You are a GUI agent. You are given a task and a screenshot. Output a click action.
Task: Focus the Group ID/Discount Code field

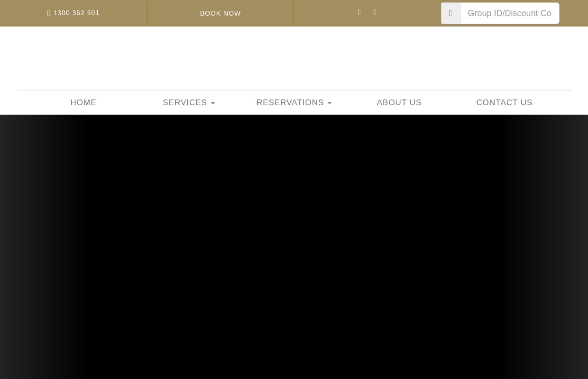[509, 13]
